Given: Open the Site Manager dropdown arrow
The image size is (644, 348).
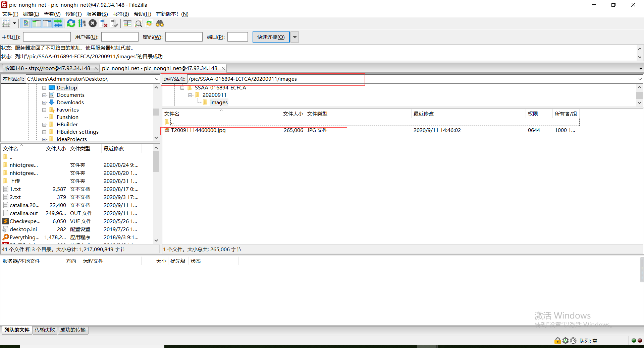Looking at the screenshot, I should [x=14, y=23].
